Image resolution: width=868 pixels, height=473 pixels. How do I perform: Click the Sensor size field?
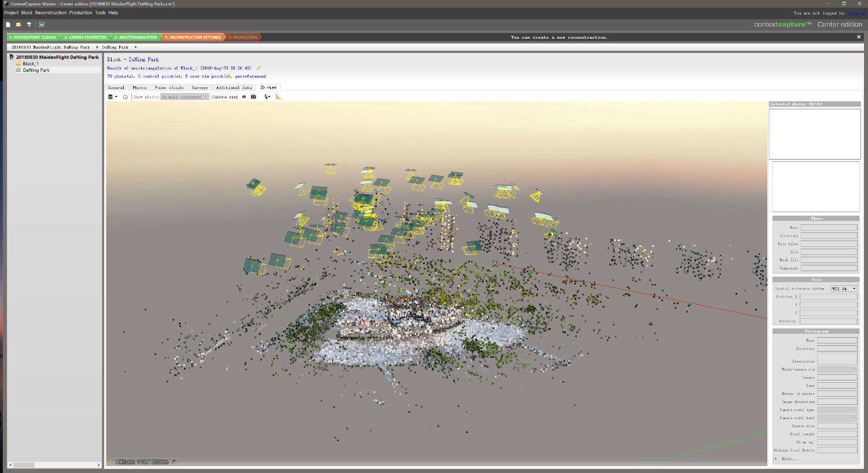[837, 426]
